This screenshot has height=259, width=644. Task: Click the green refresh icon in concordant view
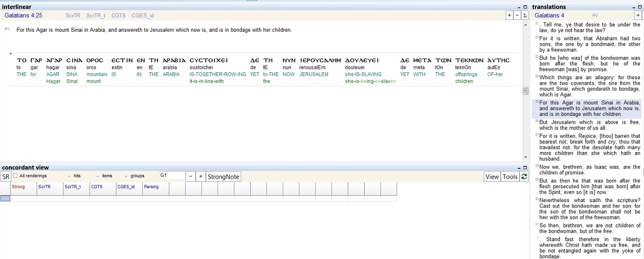(524, 177)
